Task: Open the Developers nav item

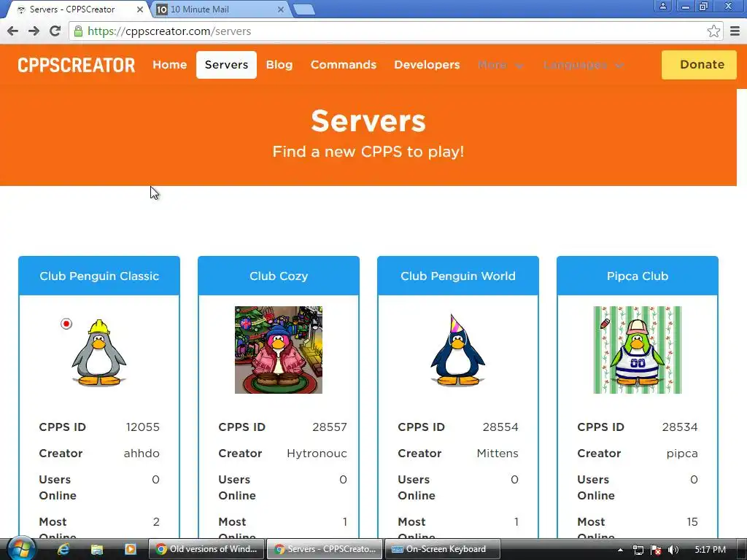Action: [427, 65]
